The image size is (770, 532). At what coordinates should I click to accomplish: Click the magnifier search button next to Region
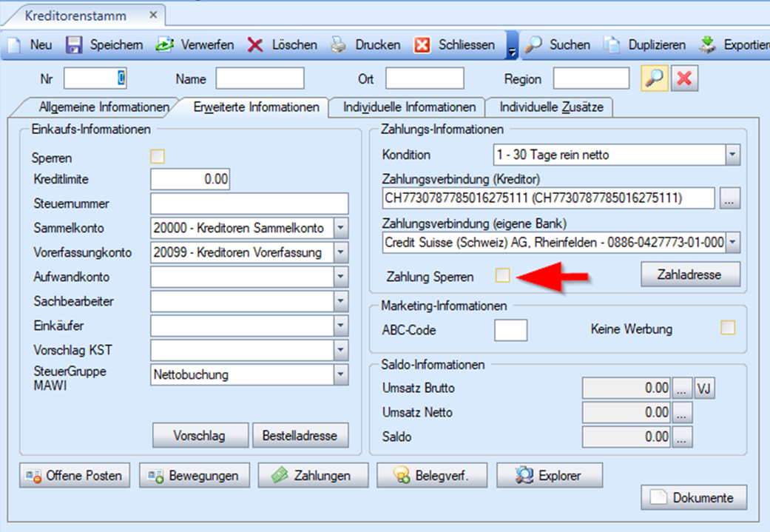click(x=654, y=78)
